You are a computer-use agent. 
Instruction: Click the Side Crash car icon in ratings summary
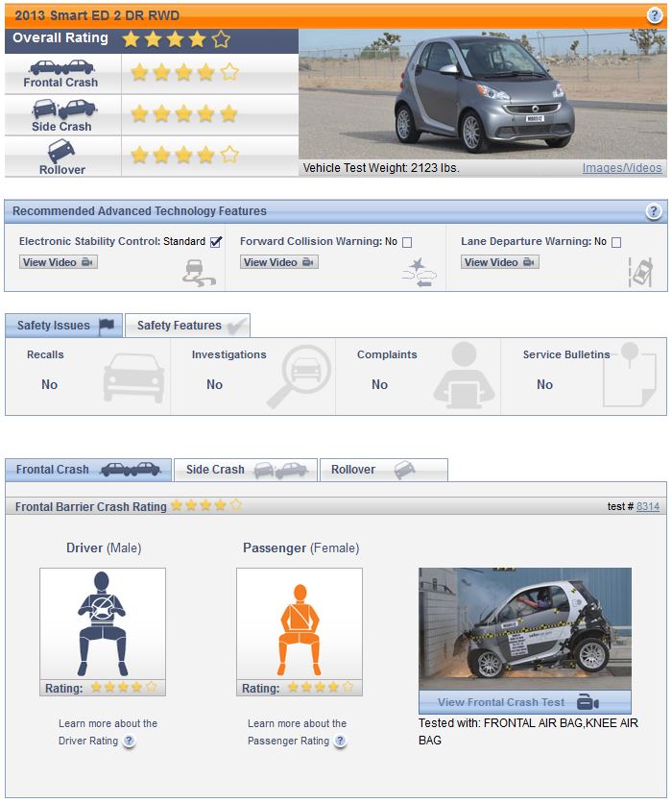tap(64, 109)
